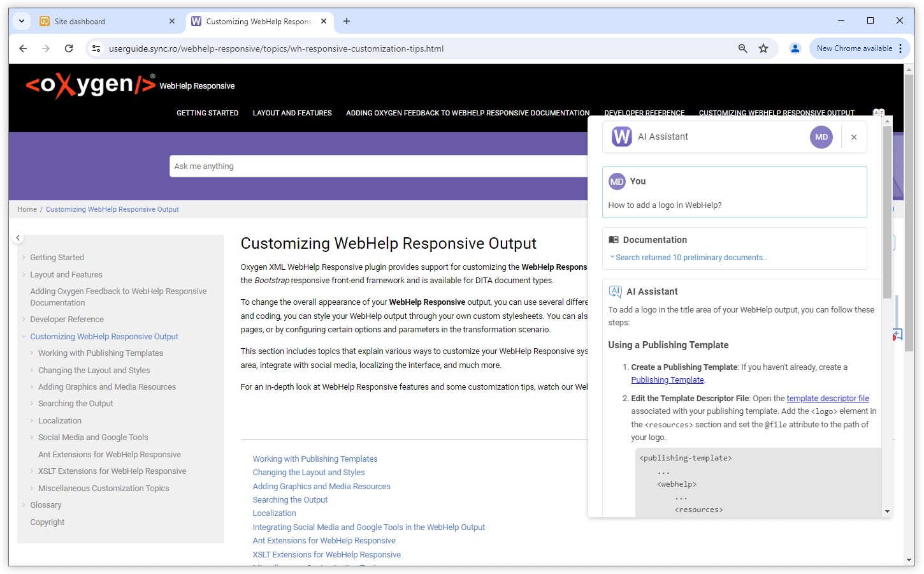The width and height of the screenshot is (924, 574).
Task: Expand the Layout and Features tree node
Action: [x=24, y=275]
